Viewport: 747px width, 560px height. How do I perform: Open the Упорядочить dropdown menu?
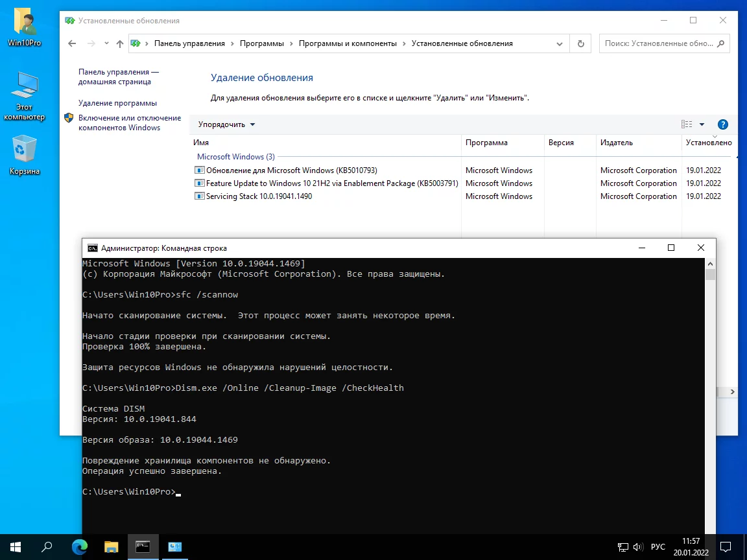coord(227,124)
